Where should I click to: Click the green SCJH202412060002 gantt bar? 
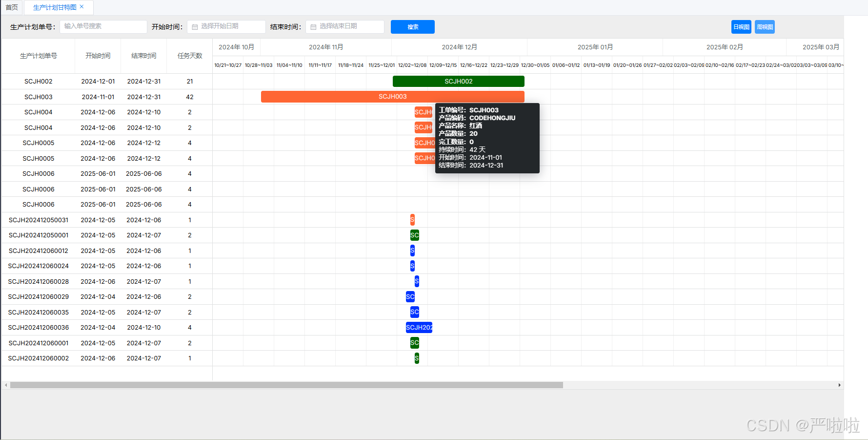point(417,358)
